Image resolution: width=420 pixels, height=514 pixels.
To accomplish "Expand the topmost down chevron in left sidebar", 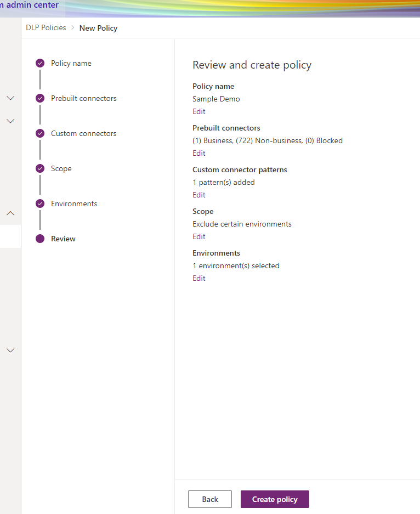I will pos(10,98).
